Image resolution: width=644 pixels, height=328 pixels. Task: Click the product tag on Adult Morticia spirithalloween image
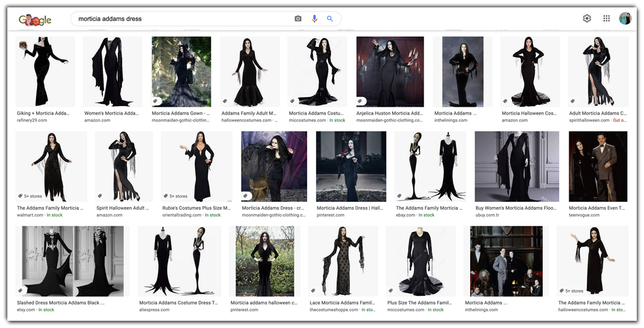[573, 101]
